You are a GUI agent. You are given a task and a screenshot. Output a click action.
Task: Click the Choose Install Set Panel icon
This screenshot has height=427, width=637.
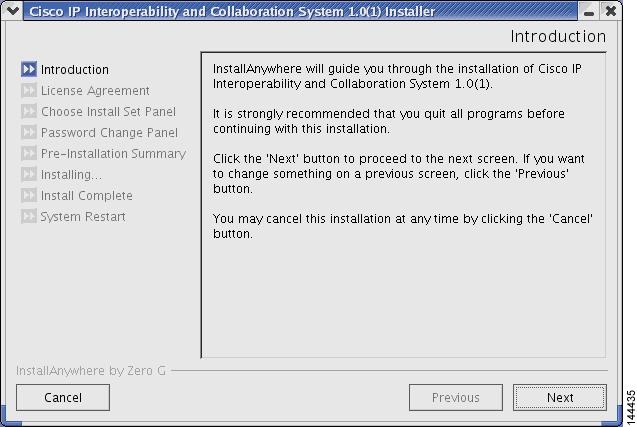click(28, 112)
